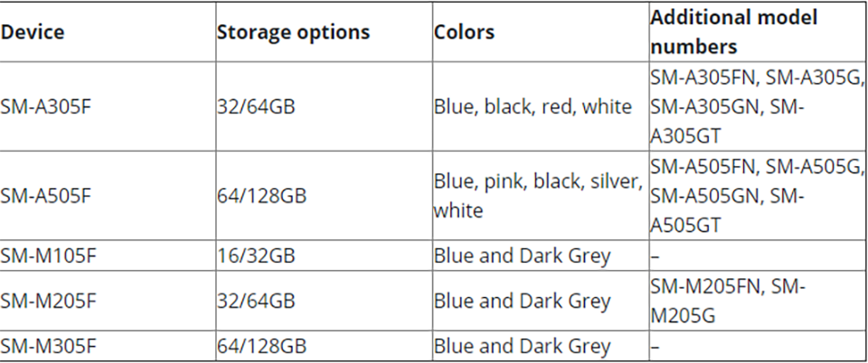The image size is (868, 363).
Task: Select the SM-M205F device cell
Action: [x=108, y=301]
